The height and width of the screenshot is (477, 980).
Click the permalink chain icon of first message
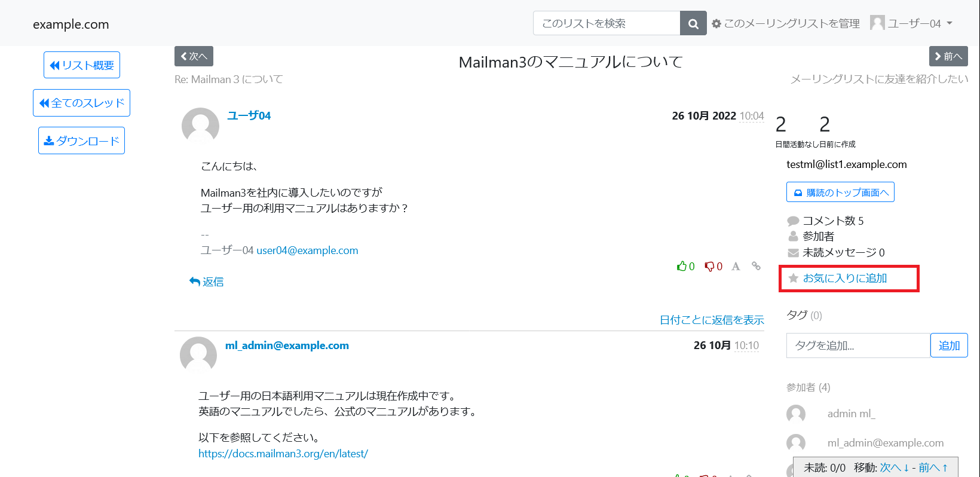756,266
